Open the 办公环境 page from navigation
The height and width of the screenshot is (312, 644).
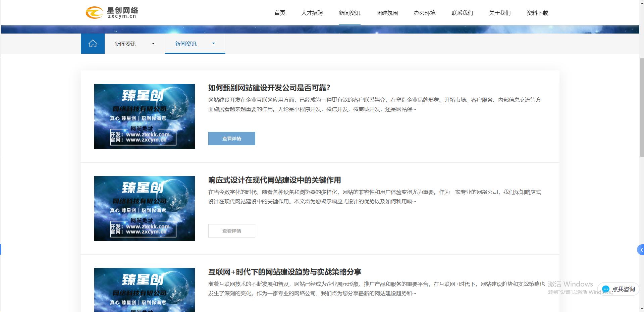[425, 13]
